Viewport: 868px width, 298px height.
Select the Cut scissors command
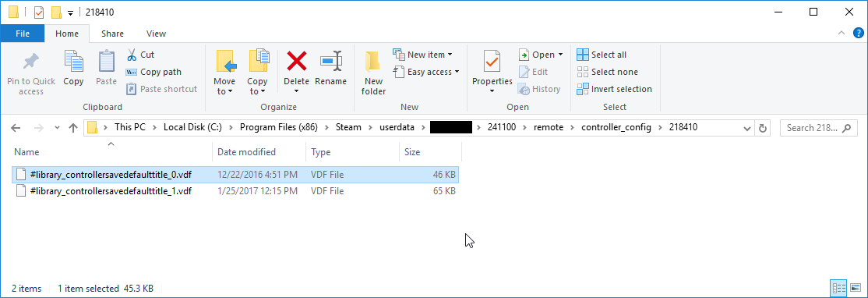click(x=140, y=55)
